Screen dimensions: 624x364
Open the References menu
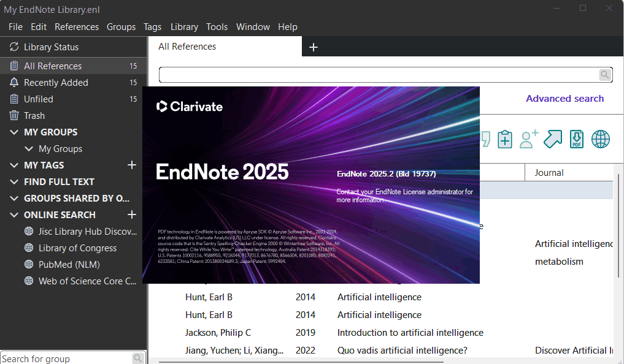(x=77, y=26)
